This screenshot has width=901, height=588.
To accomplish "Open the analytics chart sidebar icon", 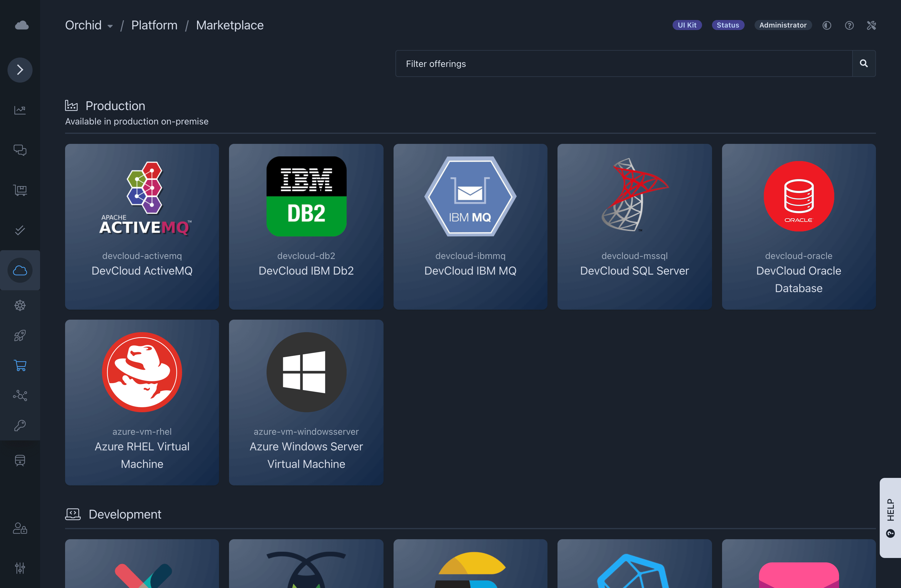I will [x=20, y=110].
